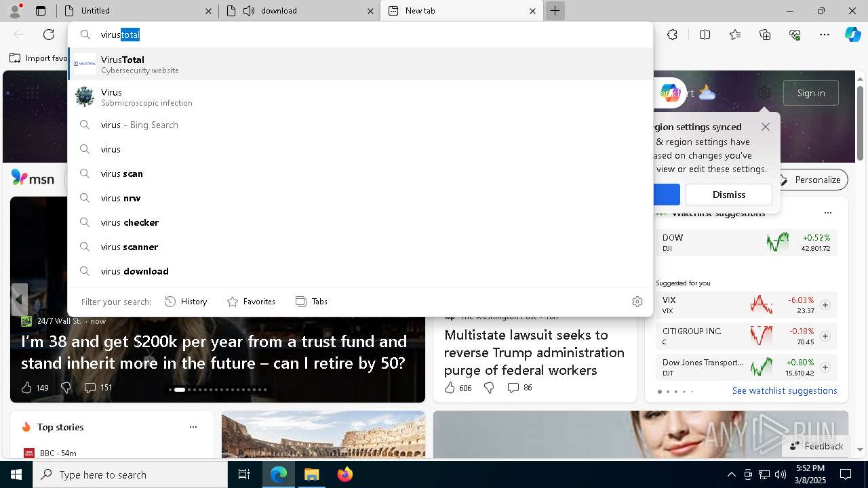Open the multistate lawsuit article
Image resolution: width=868 pixels, height=488 pixels.
[534, 352]
